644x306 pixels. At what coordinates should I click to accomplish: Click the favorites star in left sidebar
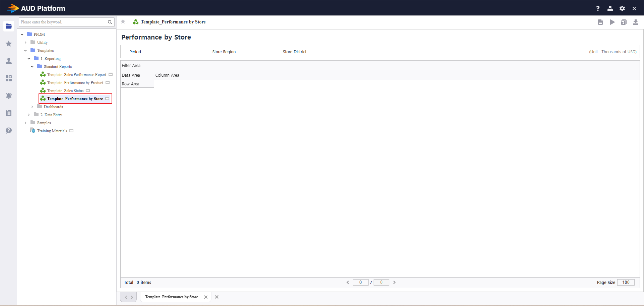pos(9,44)
